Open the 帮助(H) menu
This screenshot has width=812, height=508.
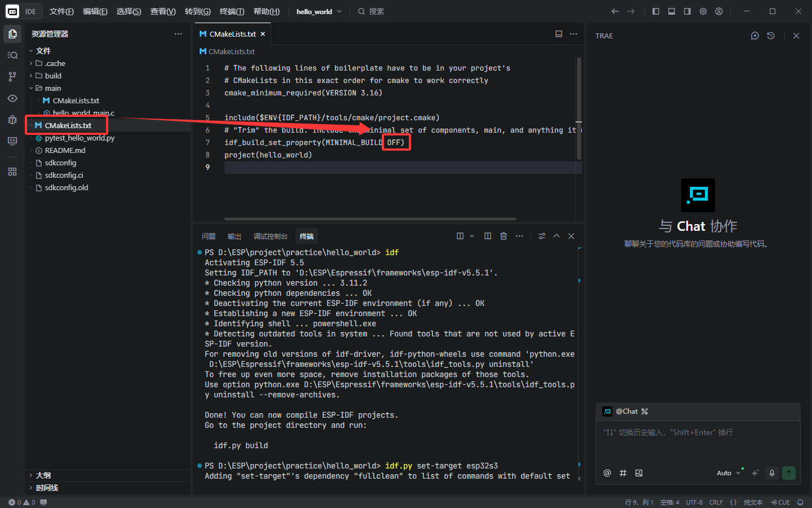[x=267, y=11]
